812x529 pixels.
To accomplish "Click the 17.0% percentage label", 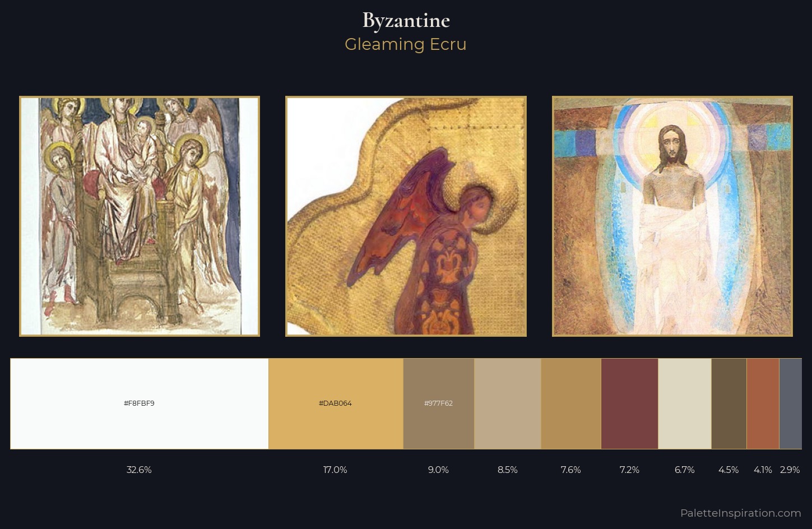I will point(335,470).
